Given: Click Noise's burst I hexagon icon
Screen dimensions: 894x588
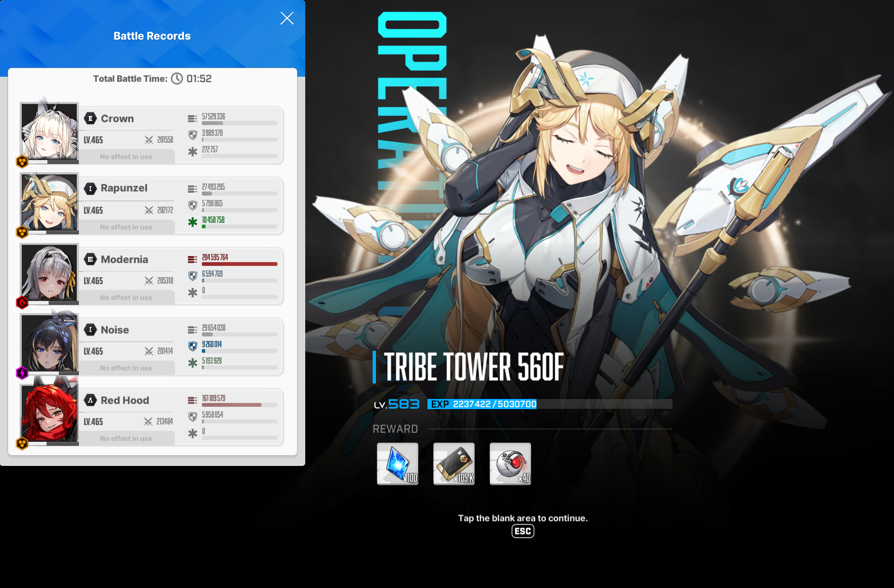Looking at the screenshot, I should coord(90,330).
